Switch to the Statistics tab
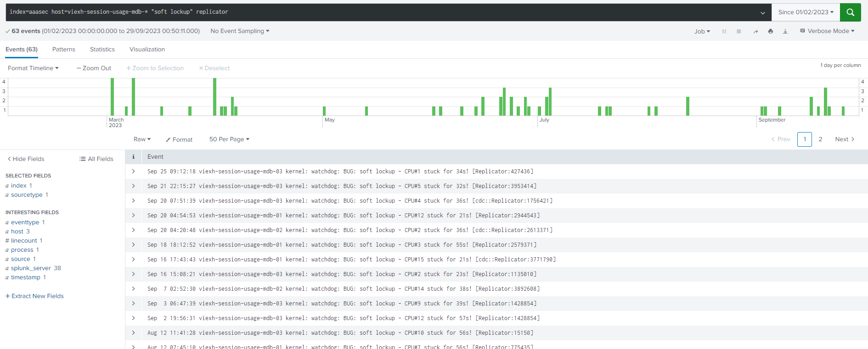 pyautogui.click(x=102, y=50)
